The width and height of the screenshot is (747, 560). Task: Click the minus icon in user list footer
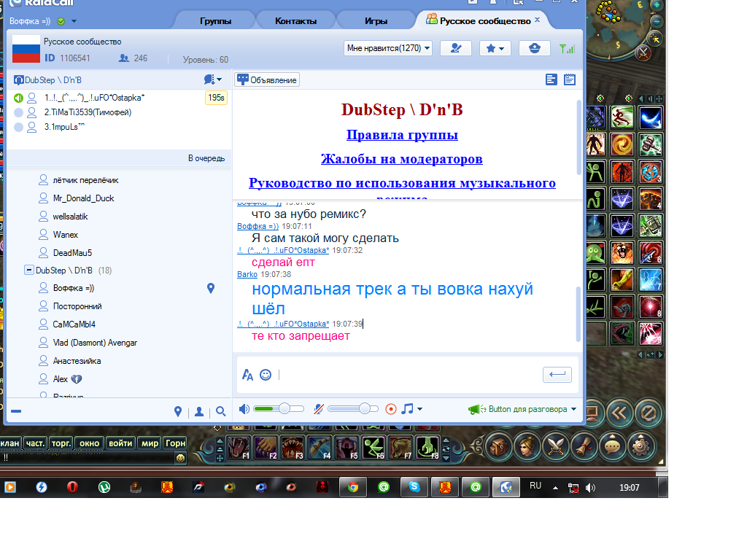click(16, 411)
